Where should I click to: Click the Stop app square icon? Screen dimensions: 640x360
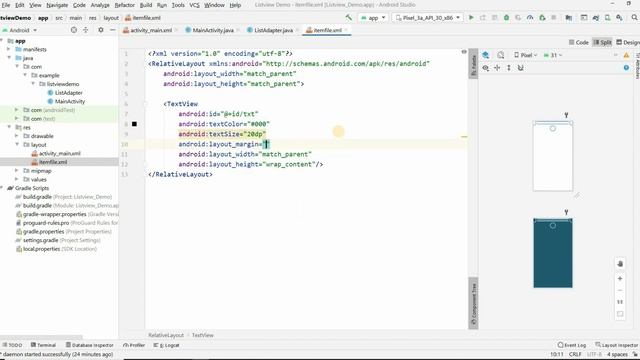pos(553,18)
